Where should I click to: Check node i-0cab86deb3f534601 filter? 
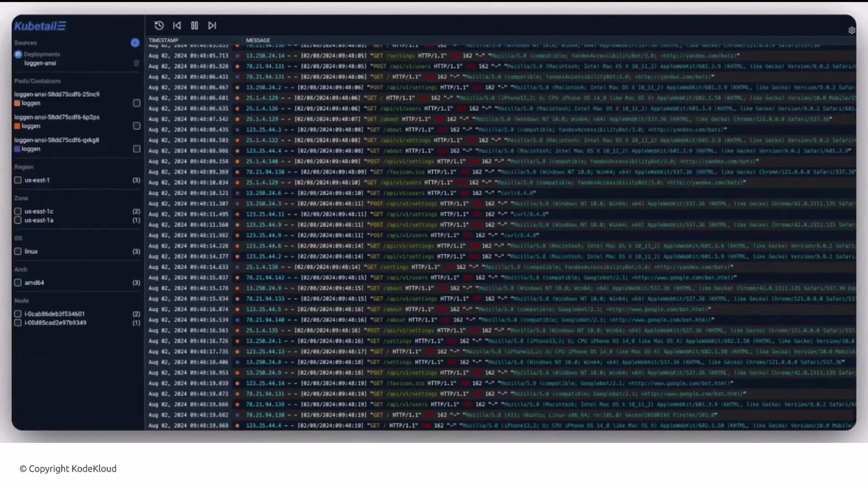(18, 314)
